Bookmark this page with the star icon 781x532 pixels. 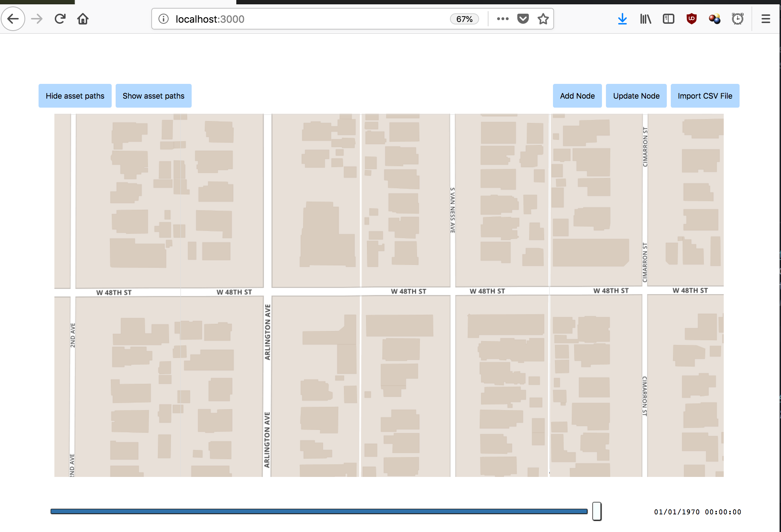tap(543, 19)
